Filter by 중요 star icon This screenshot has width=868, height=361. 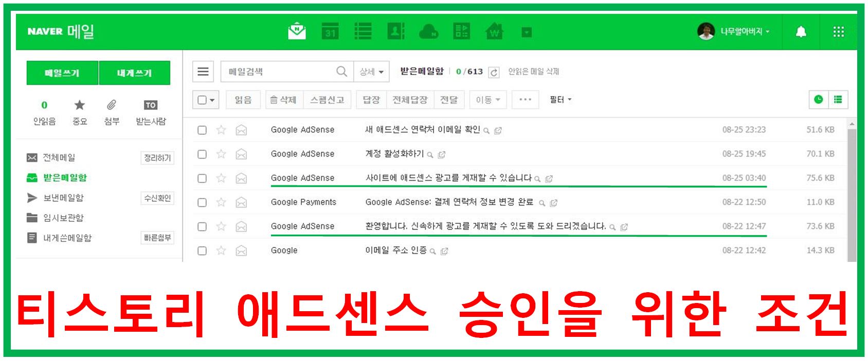coord(79,112)
